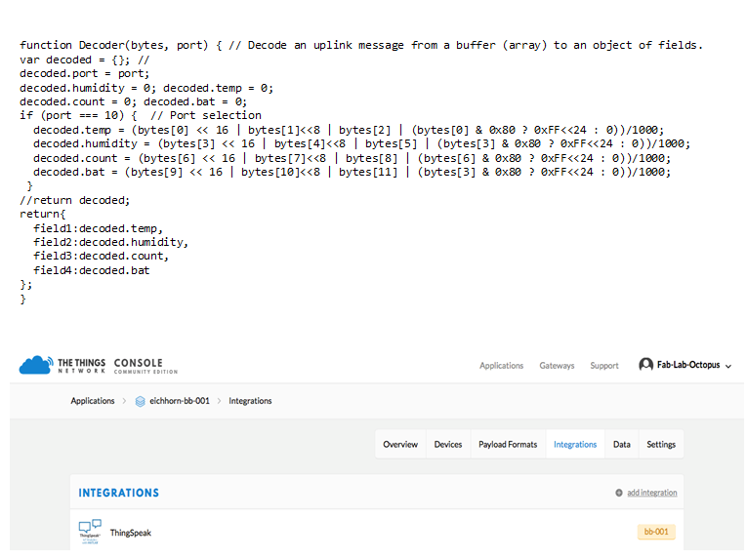Screen dimensions: 747x560
Task: Click the add integration link
Action: click(x=651, y=493)
